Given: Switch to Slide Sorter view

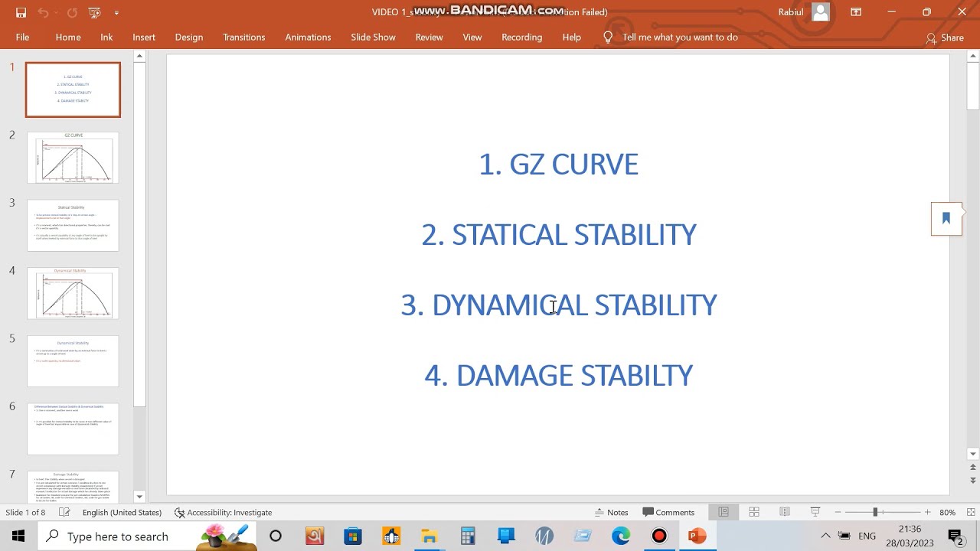Looking at the screenshot, I should tap(754, 512).
